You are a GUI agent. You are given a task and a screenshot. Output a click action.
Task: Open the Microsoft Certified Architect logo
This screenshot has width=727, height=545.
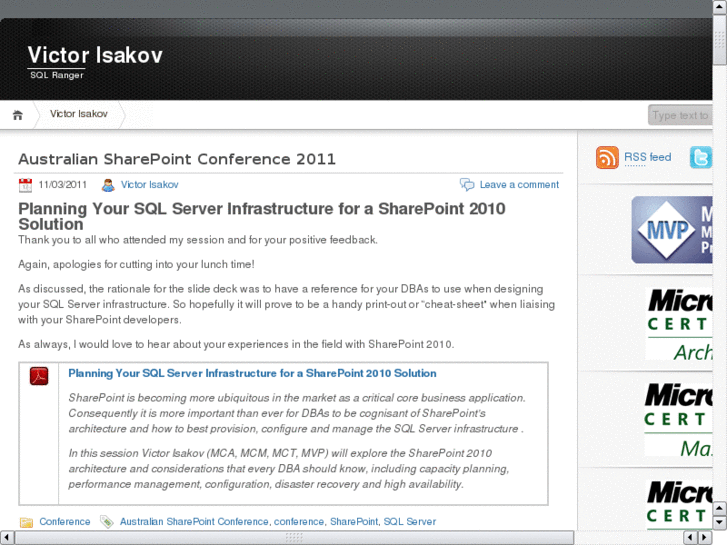coord(679,324)
